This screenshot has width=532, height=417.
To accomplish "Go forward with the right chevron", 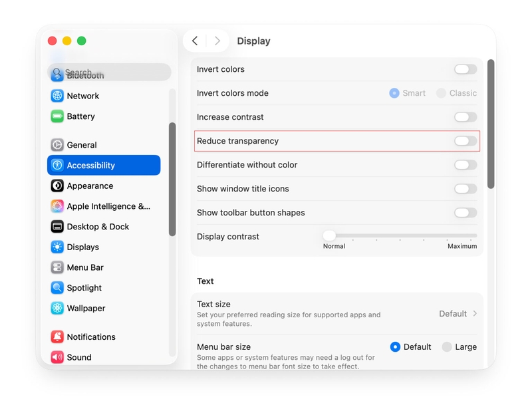I will pyautogui.click(x=217, y=41).
